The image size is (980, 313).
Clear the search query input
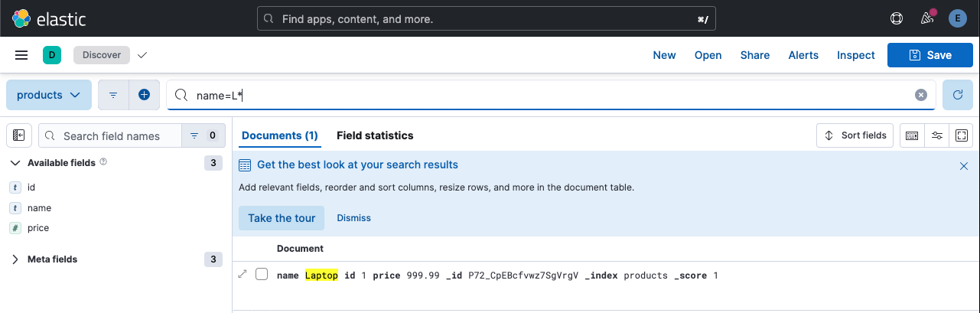pos(921,95)
